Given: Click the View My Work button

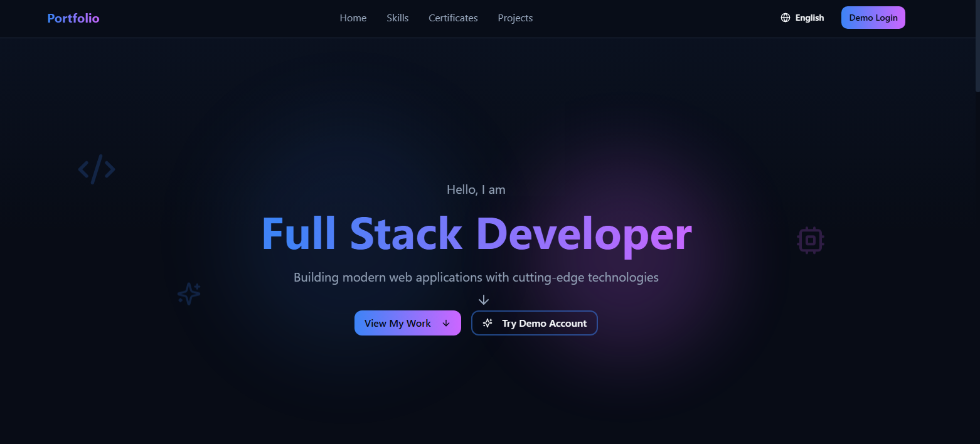Looking at the screenshot, I should point(398,323).
